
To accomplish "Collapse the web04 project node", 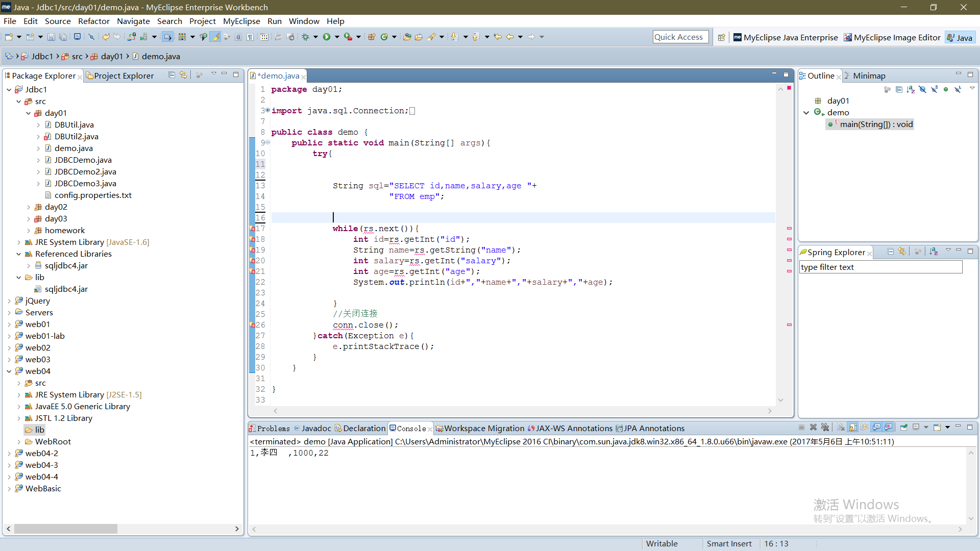I will [9, 371].
